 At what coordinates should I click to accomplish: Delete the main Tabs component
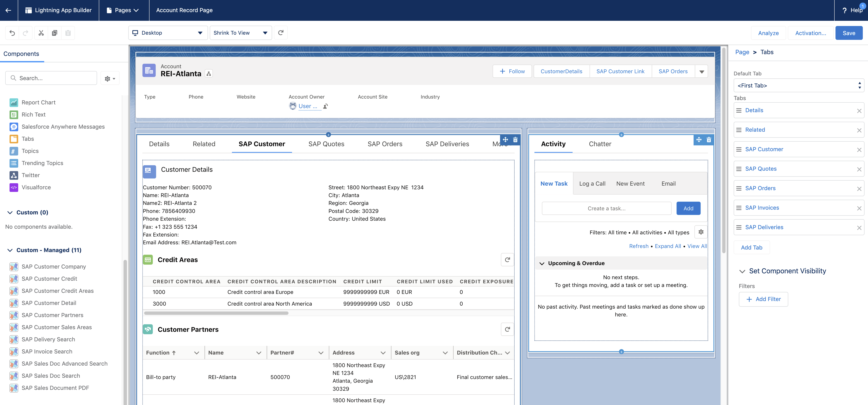tap(515, 139)
